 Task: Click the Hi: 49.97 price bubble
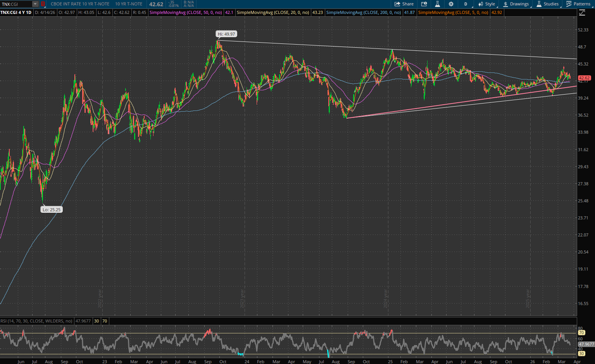coord(226,34)
